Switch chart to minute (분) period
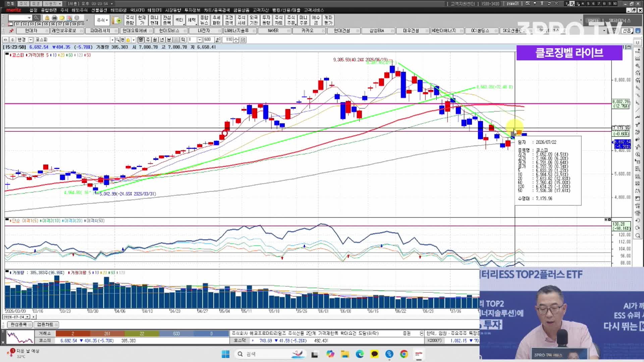The image size is (644, 362). 169,40
